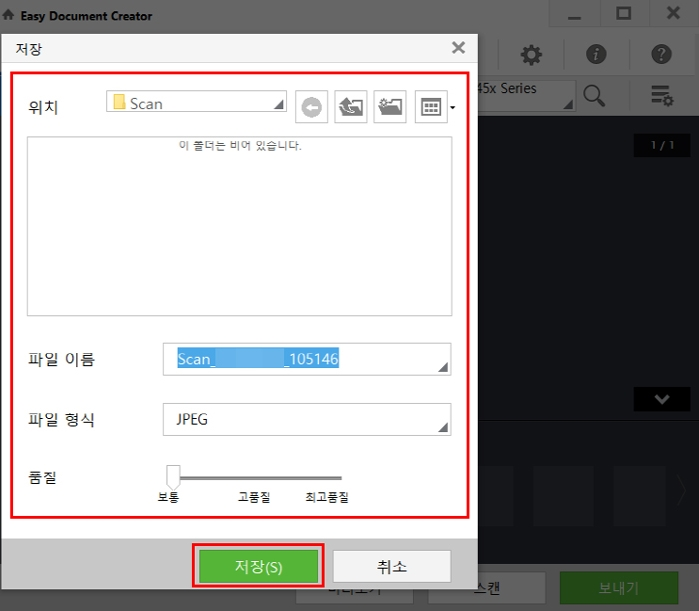Click the home icon in title bar
The width and height of the screenshot is (699, 611).
click(x=8, y=16)
